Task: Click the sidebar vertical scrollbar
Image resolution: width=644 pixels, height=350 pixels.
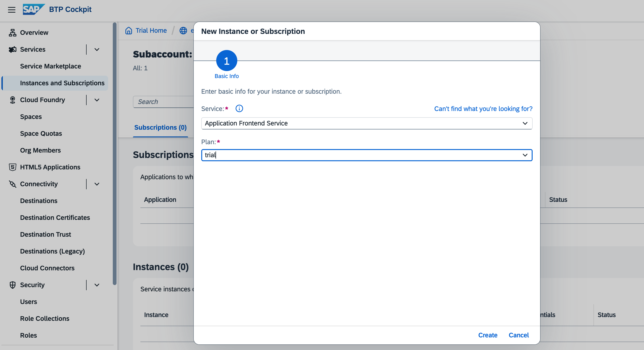Action: (114, 154)
